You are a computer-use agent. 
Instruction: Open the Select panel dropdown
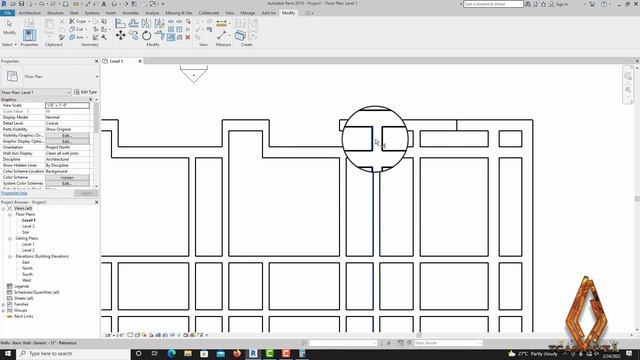(x=9, y=44)
